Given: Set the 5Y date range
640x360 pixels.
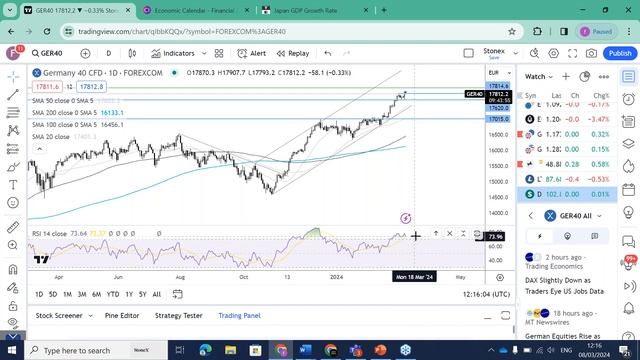Looking at the screenshot, I should 142,294.
